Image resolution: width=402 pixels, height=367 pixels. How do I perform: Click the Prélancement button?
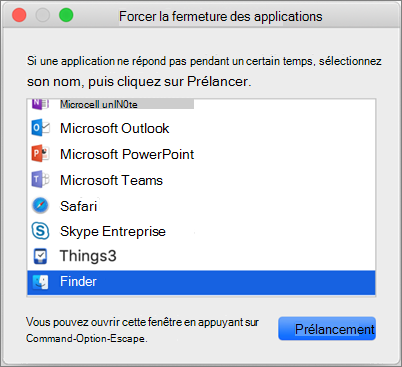[x=327, y=329]
